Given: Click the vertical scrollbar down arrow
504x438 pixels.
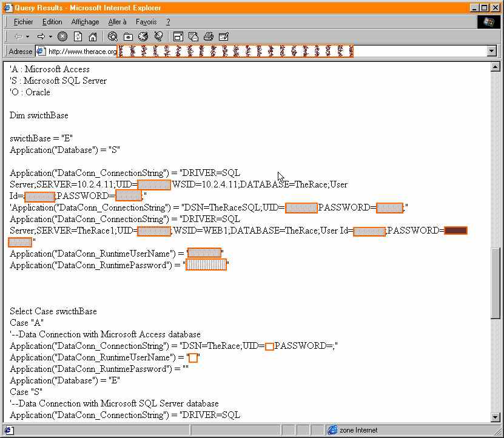Looking at the screenshot, I should (495, 417).
